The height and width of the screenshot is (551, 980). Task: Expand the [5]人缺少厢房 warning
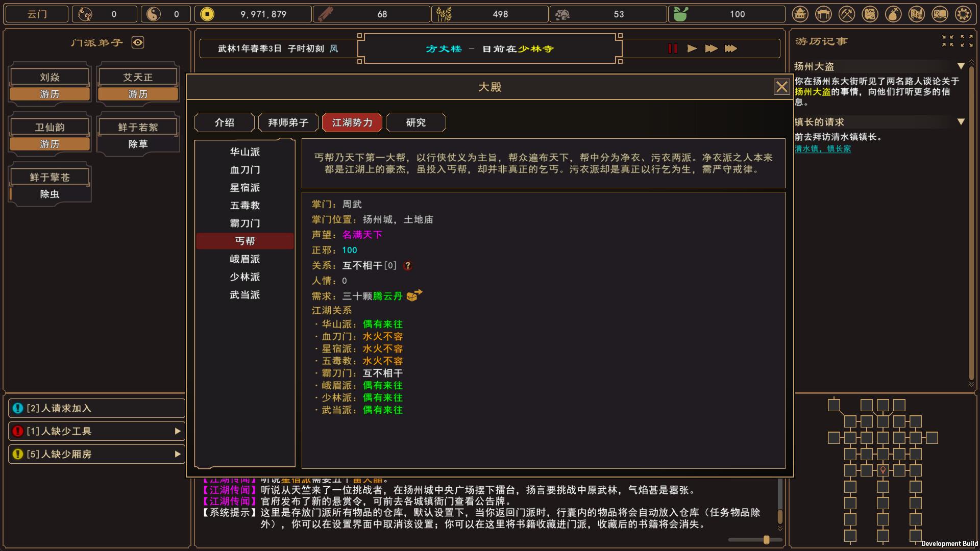click(178, 454)
